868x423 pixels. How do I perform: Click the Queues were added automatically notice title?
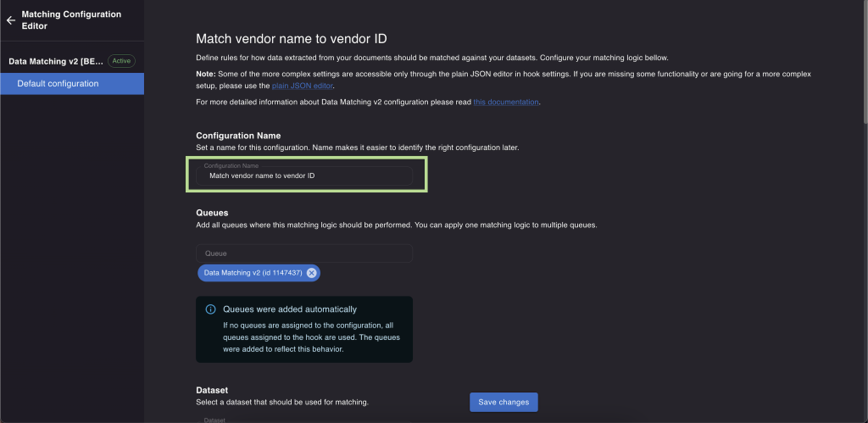[x=290, y=309]
